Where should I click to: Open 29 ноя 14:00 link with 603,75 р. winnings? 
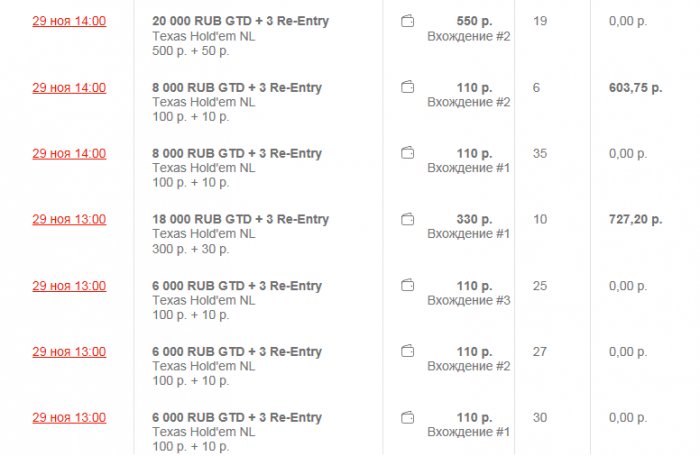(x=69, y=87)
